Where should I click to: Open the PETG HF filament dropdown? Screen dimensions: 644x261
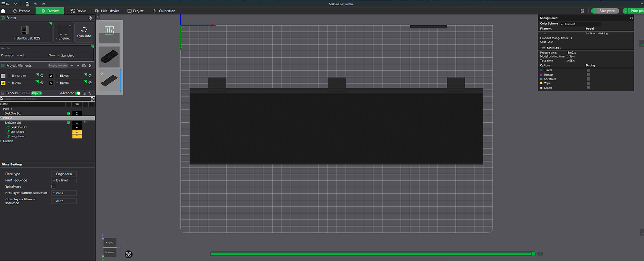pyautogui.click(x=23, y=76)
